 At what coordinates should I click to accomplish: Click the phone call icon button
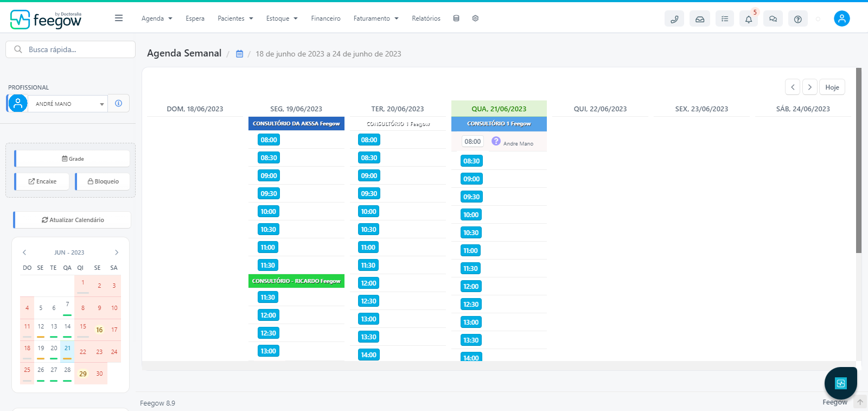coord(674,19)
